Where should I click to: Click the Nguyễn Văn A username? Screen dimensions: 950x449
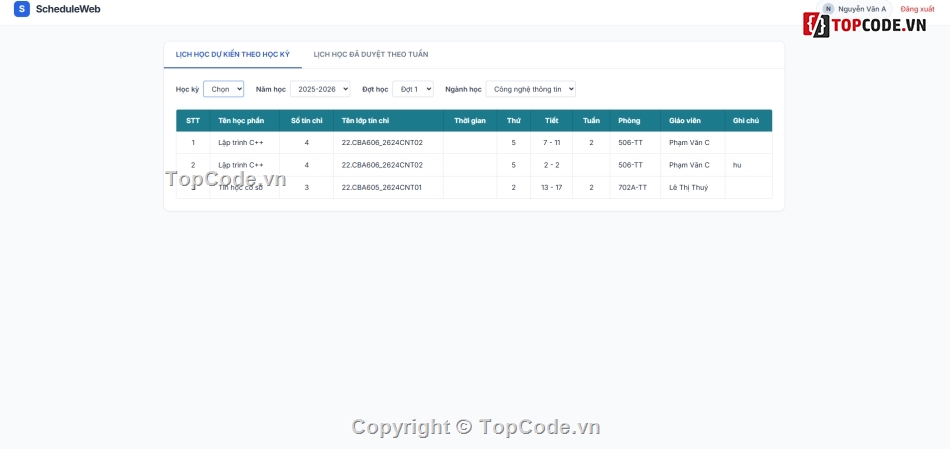862,9
